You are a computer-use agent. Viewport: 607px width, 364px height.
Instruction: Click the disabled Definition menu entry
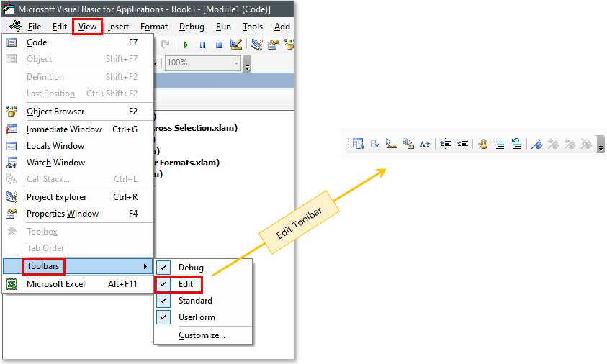(x=78, y=77)
